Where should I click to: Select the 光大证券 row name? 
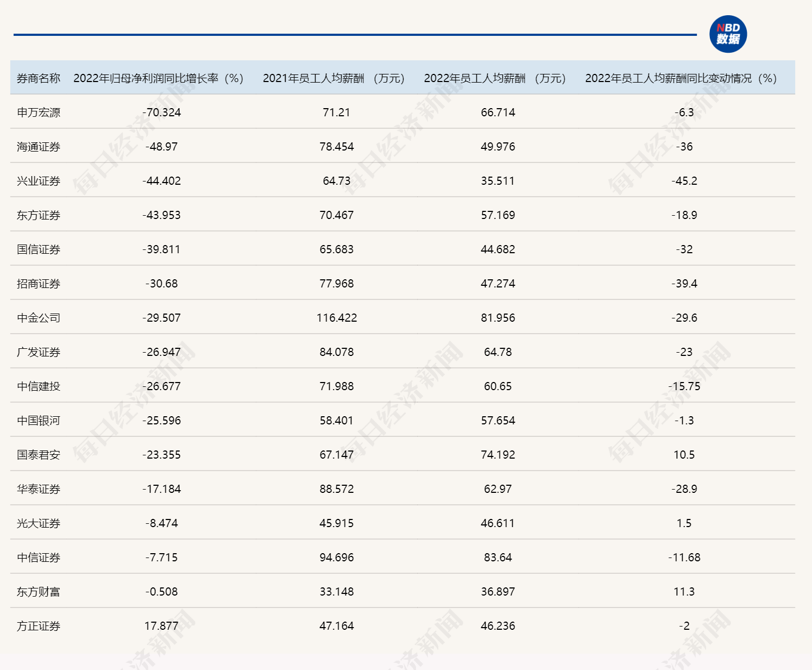click(x=39, y=523)
